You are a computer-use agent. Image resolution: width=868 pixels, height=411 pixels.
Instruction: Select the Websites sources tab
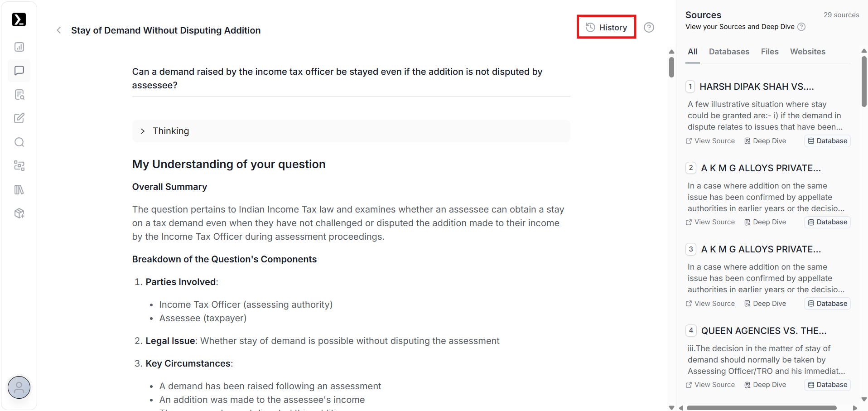[807, 52]
